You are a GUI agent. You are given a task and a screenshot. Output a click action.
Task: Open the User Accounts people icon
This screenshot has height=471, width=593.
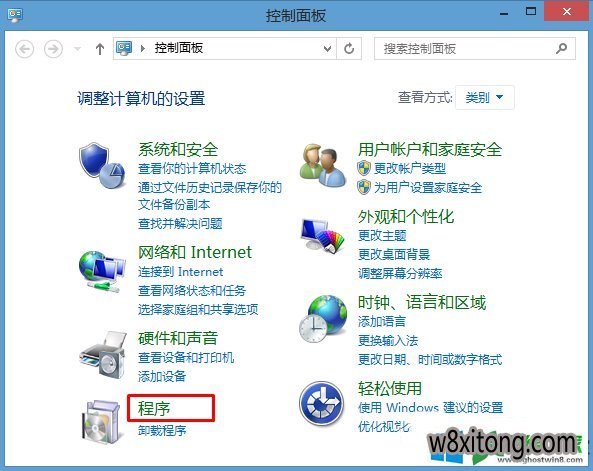click(323, 165)
